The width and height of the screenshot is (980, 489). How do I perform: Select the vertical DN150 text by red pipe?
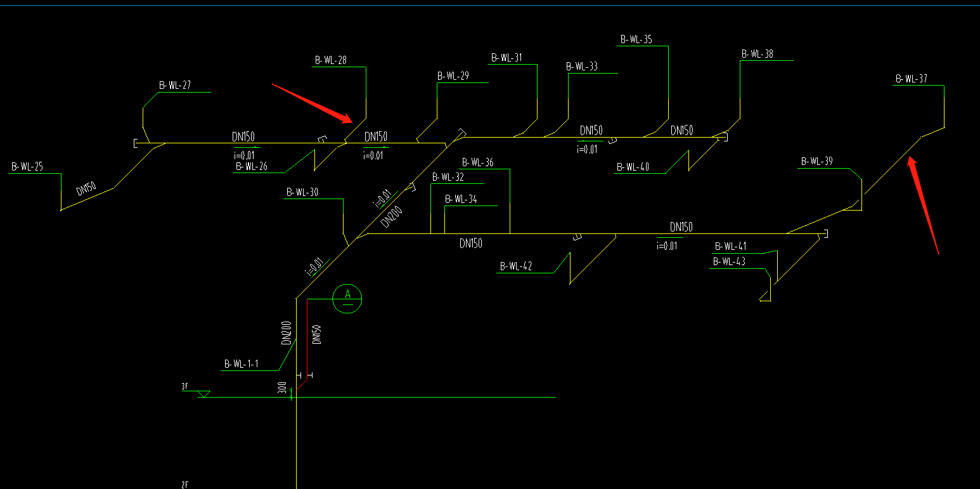[x=317, y=334]
